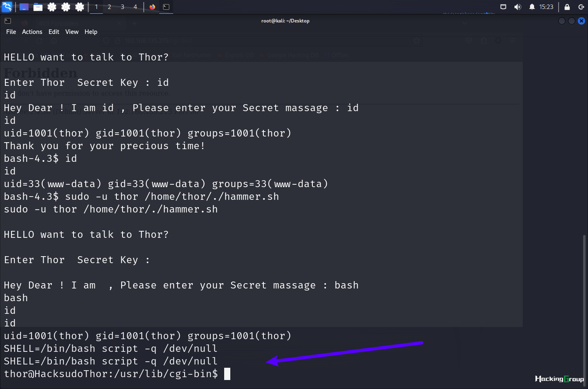The height and width of the screenshot is (389, 588).
Task: Click 'Thank you for your precious time!'
Action: 105,146
